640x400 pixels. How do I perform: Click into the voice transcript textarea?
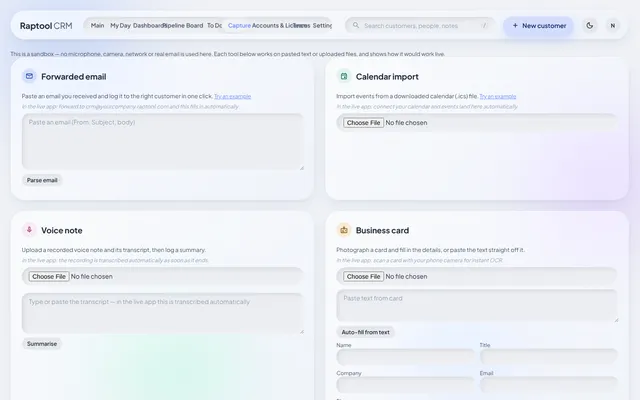(x=162, y=313)
